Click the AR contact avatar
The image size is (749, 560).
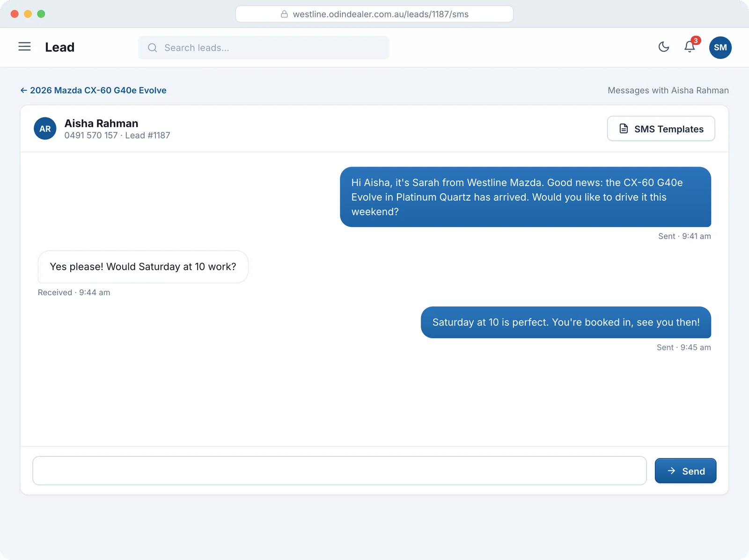[45, 129]
